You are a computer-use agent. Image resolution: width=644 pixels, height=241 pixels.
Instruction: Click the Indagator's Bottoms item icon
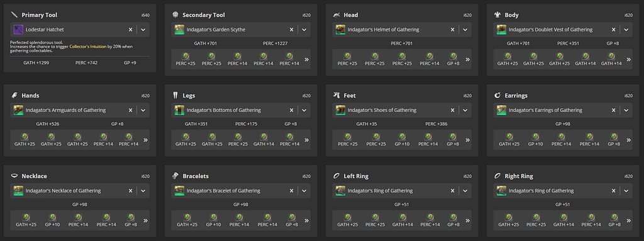[x=179, y=110]
